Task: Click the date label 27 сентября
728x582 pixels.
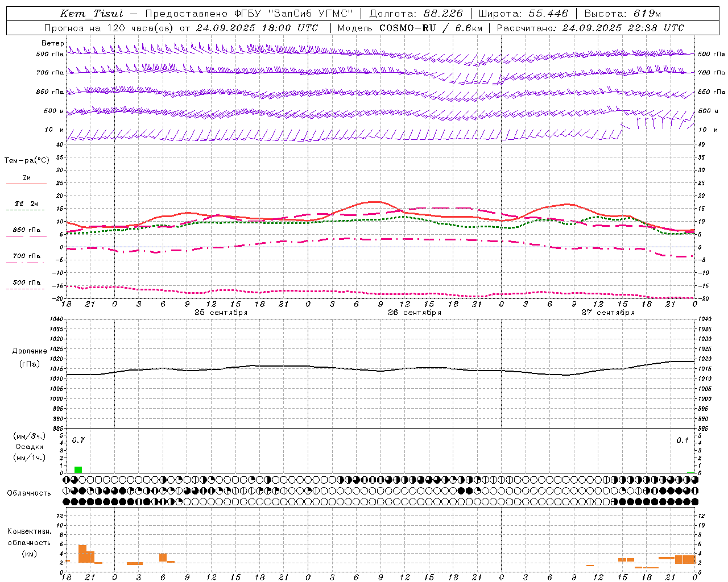Action: coord(608,313)
